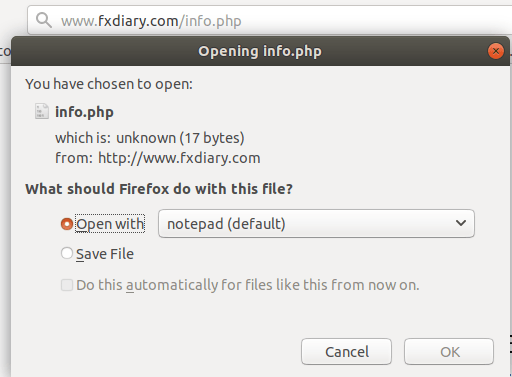Click the info.php file icon
The height and width of the screenshot is (377, 512).
42,111
